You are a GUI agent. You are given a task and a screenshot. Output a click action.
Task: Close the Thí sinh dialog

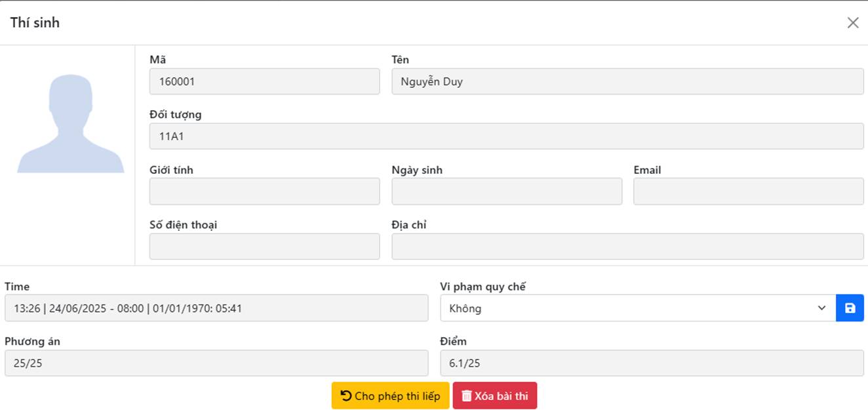click(x=853, y=23)
